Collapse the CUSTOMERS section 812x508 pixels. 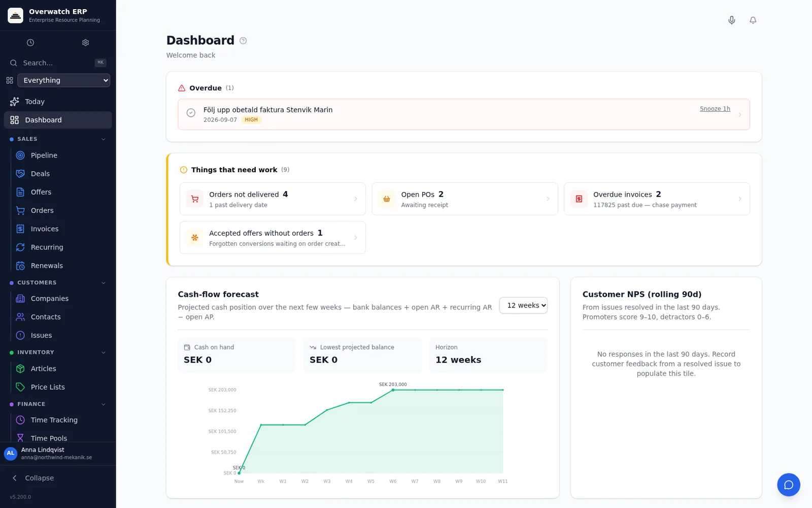click(x=104, y=283)
